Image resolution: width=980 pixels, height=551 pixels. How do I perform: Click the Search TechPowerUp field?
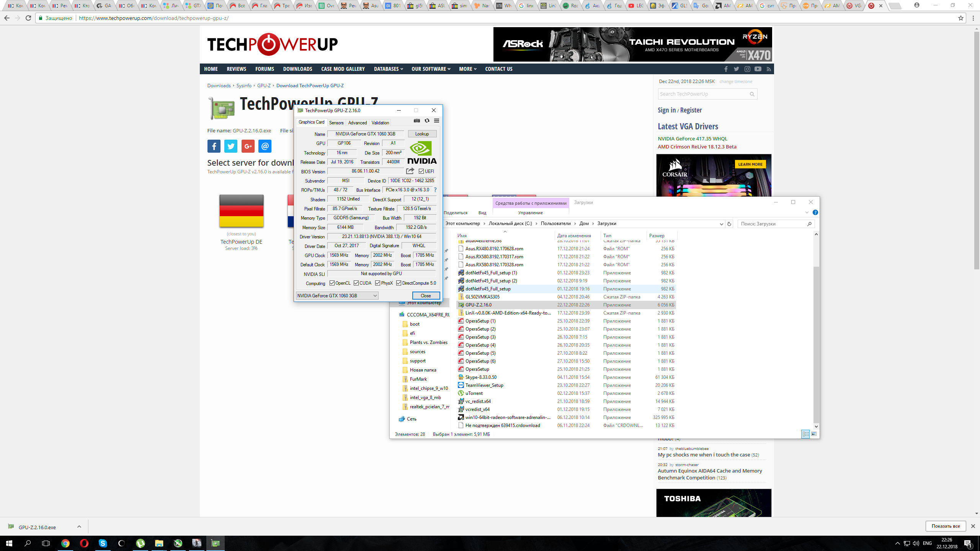pyautogui.click(x=702, y=94)
